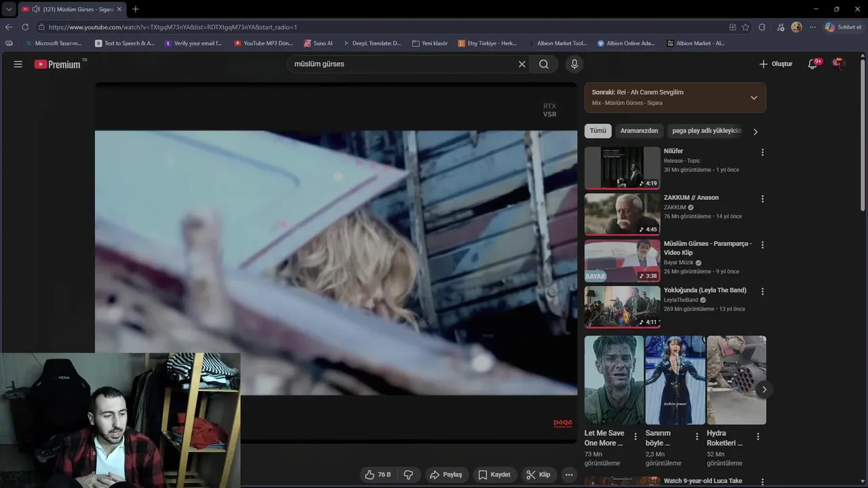Image resolution: width=868 pixels, height=488 pixels.
Task: Dislike the video with thumbs down
Action: click(408, 474)
